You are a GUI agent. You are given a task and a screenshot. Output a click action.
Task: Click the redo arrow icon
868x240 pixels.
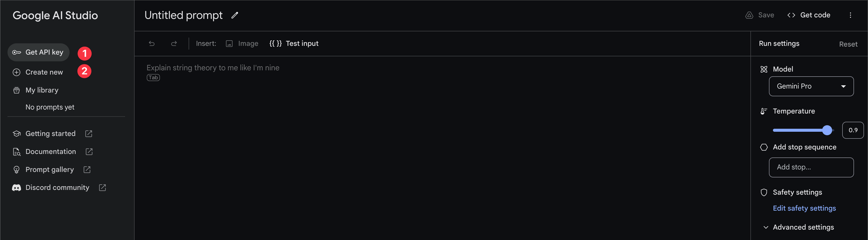[x=174, y=44]
